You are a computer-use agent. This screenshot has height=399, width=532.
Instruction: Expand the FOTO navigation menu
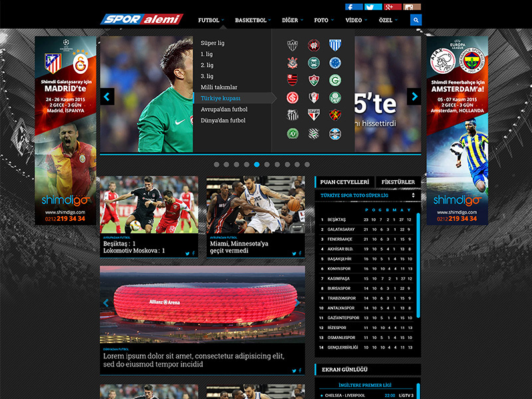pyautogui.click(x=324, y=21)
